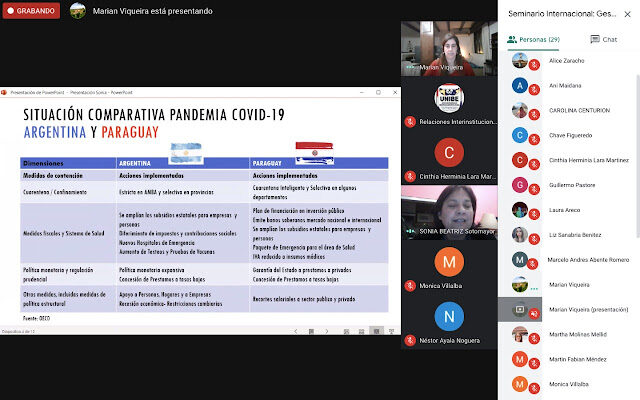
Task: Click the ARGENTINA column header cell
Action: pos(183,163)
